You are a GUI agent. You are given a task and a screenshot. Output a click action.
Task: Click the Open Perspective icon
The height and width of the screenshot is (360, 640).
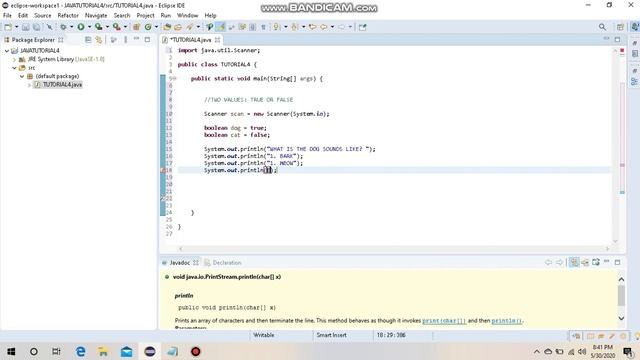coord(620,27)
